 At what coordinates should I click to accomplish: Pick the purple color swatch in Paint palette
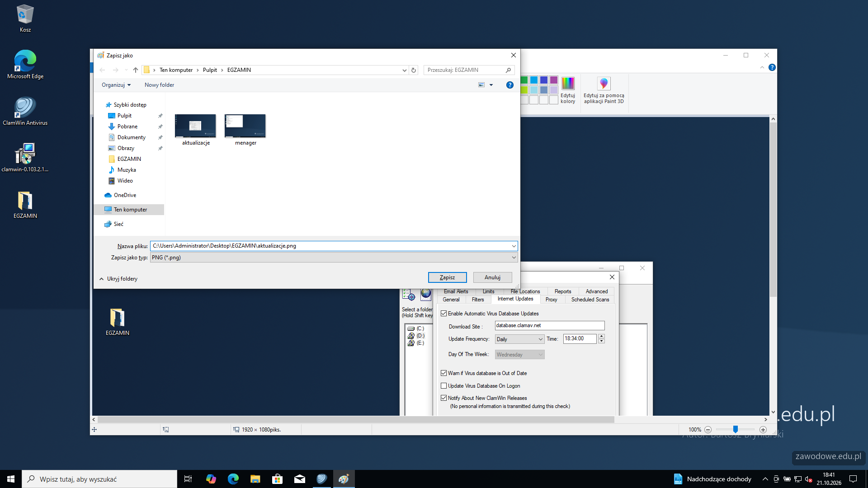tap(554, 80)
